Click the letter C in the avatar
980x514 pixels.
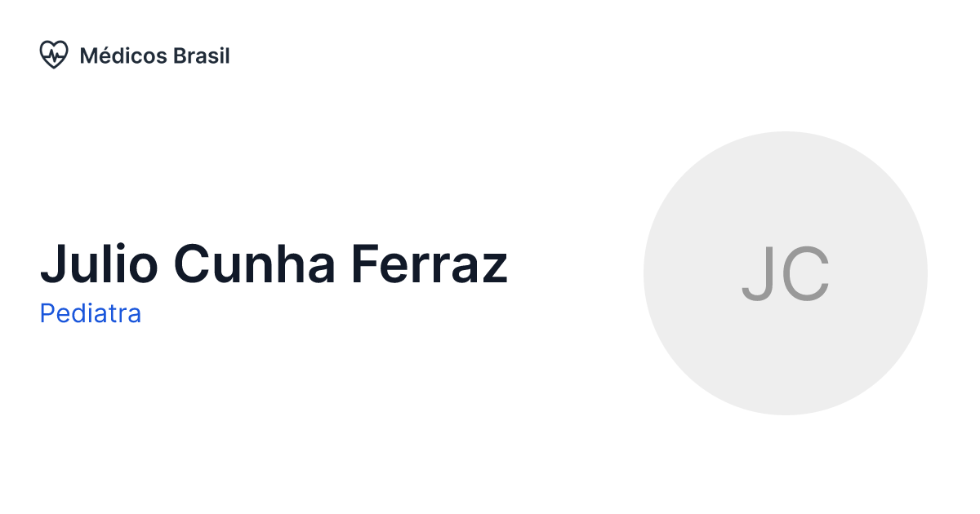point(803,275)
